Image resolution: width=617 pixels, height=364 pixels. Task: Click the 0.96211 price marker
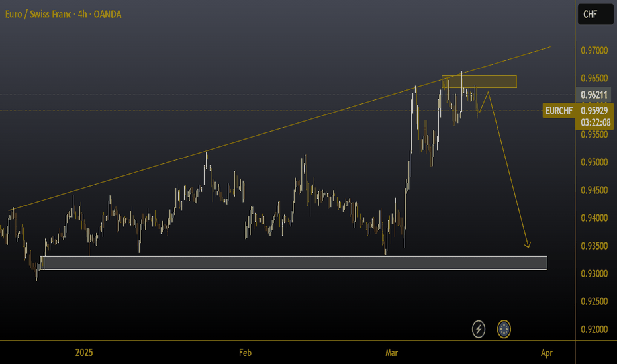point(594,95)
